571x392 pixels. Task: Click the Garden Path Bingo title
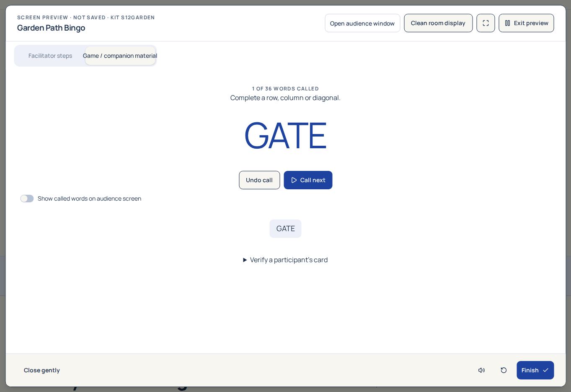coord(51,28)
